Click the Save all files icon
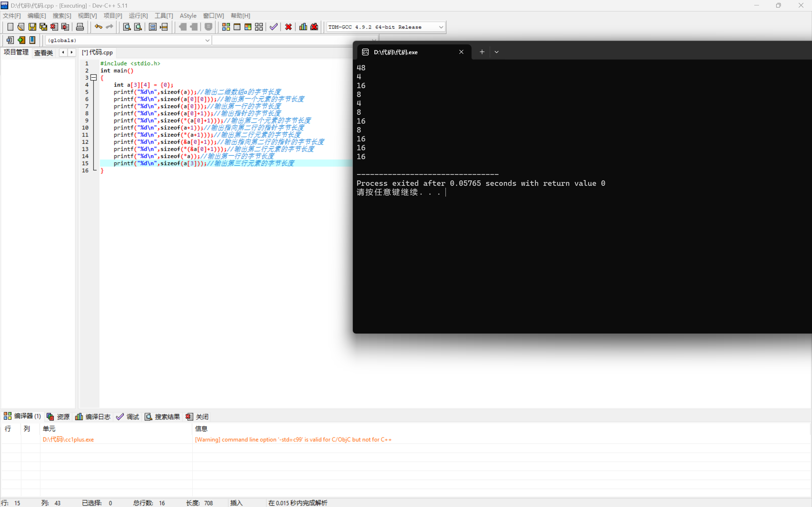This screenshot has height=507, width=812. (x=43, y=27)
